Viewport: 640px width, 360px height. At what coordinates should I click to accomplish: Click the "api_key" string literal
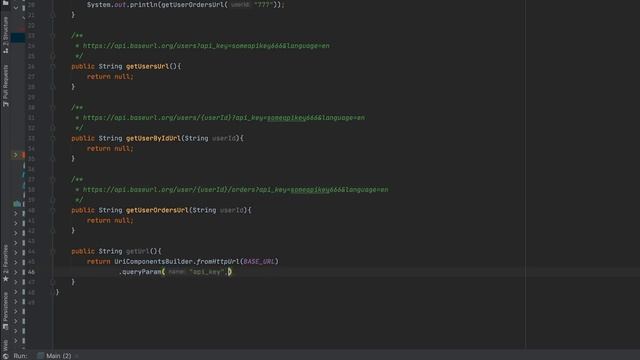(207, 272)
